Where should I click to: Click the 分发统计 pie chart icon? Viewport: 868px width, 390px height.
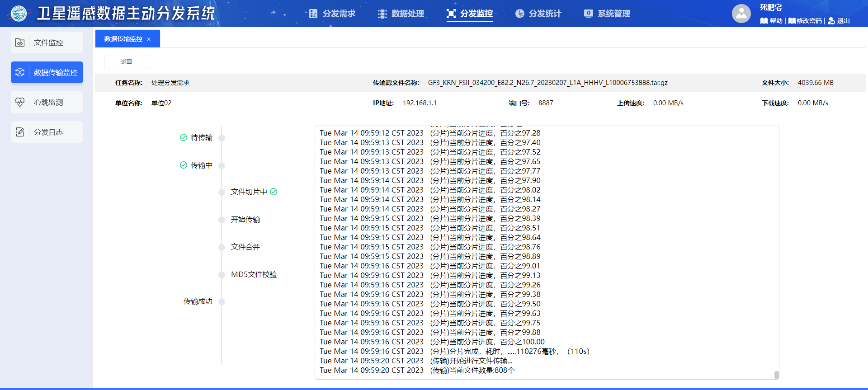(519, 14)
